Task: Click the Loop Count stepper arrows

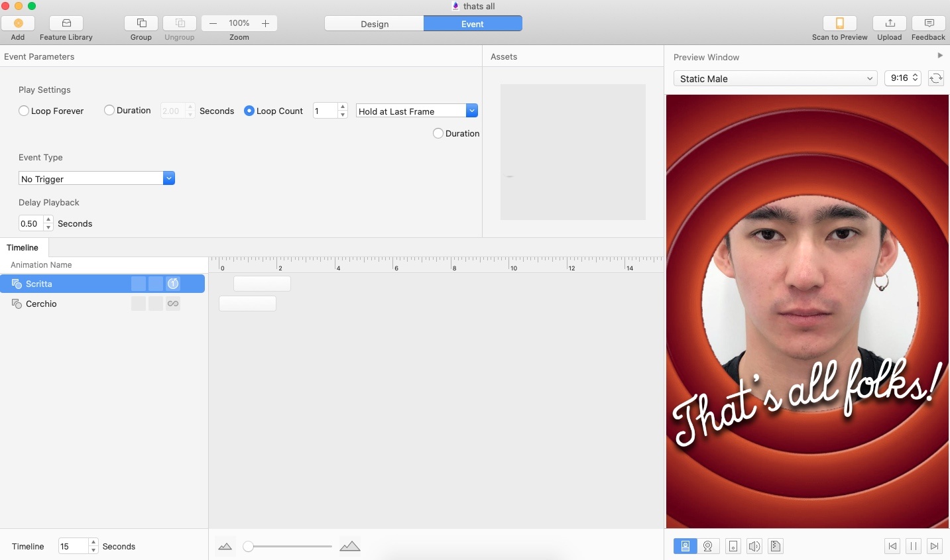Action: (343, 111)
